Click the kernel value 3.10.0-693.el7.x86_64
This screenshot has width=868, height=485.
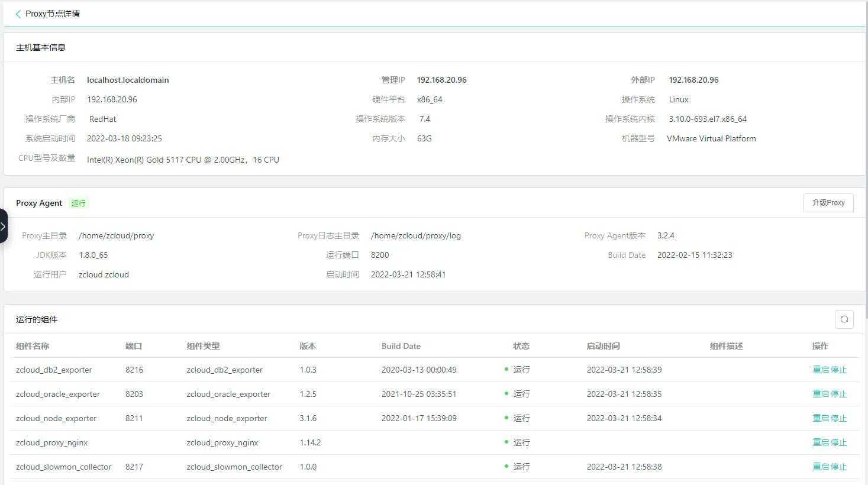[x=708, y=119]
